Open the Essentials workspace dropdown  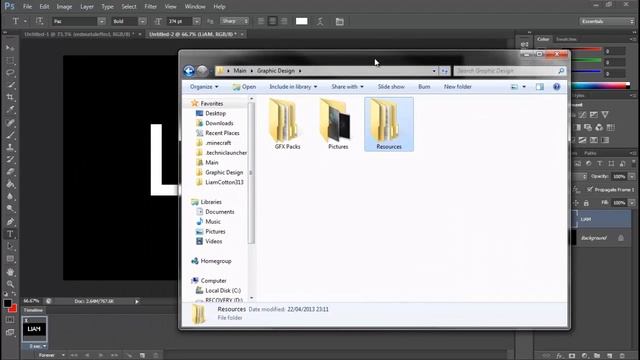[607, 21]
